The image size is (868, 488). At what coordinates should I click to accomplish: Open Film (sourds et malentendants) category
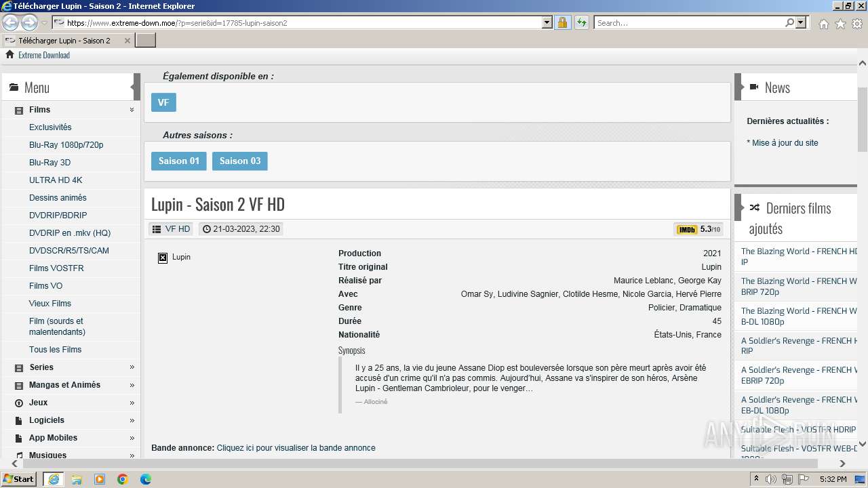pyautogui.click(x=57, y=327)
